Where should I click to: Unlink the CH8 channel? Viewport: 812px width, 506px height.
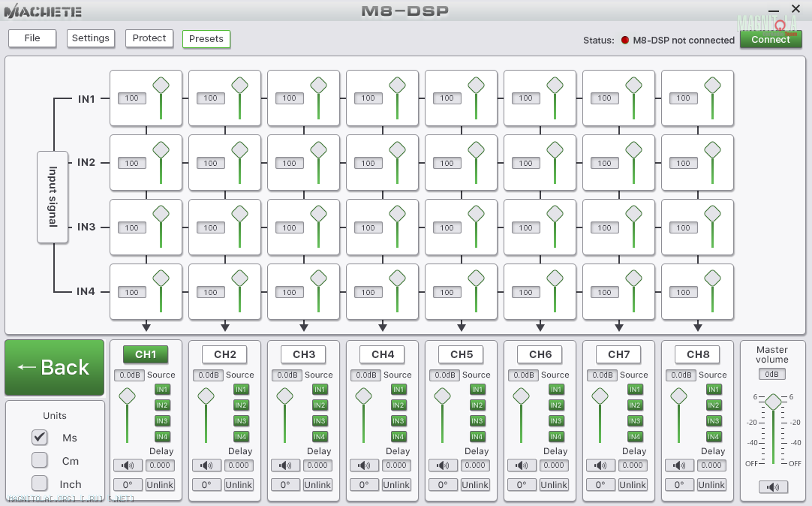[x=711, y=485]
